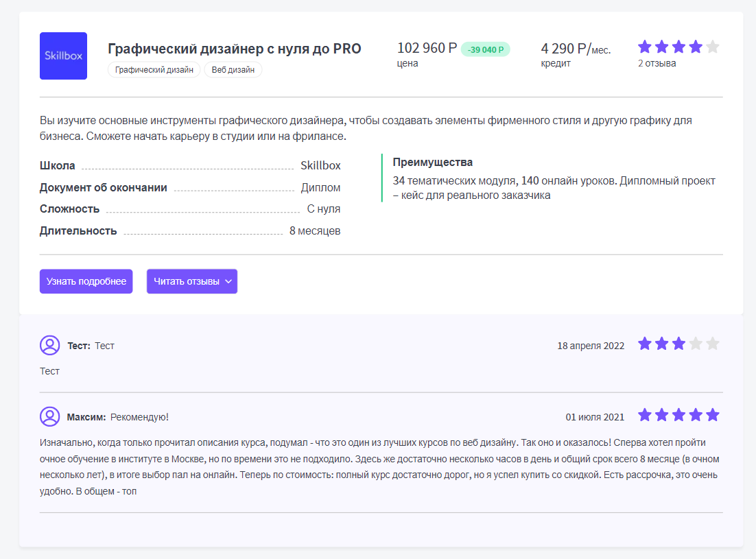This screenshot has width=756, height=559.
Task: Select the Графический дизайн tag
Action: (154, 70)
